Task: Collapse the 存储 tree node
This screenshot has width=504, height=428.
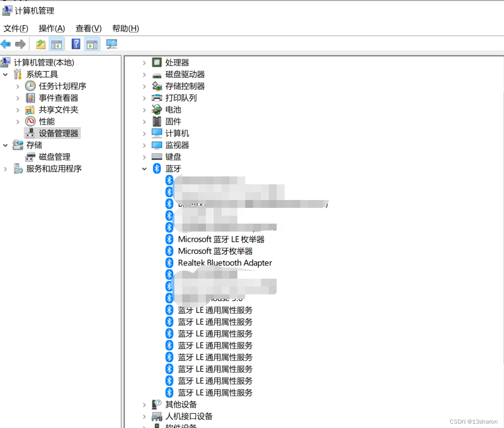Action: pos(6,145)
